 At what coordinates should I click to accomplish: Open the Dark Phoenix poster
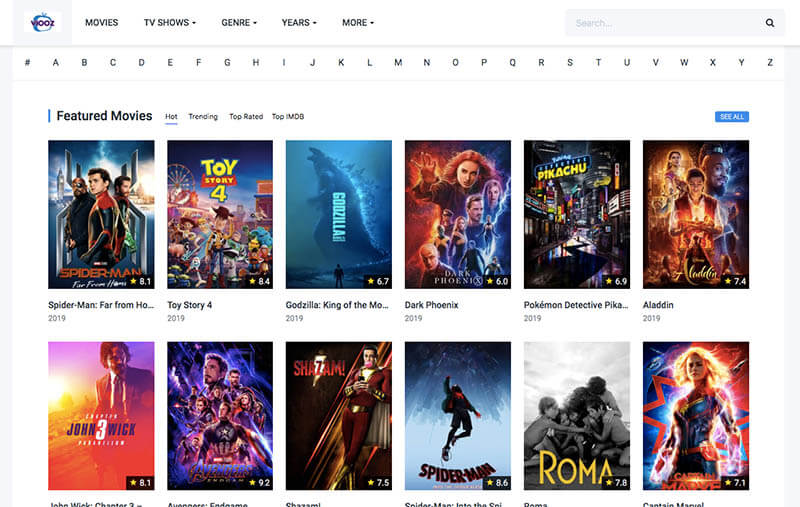click(x=458, y=214)
